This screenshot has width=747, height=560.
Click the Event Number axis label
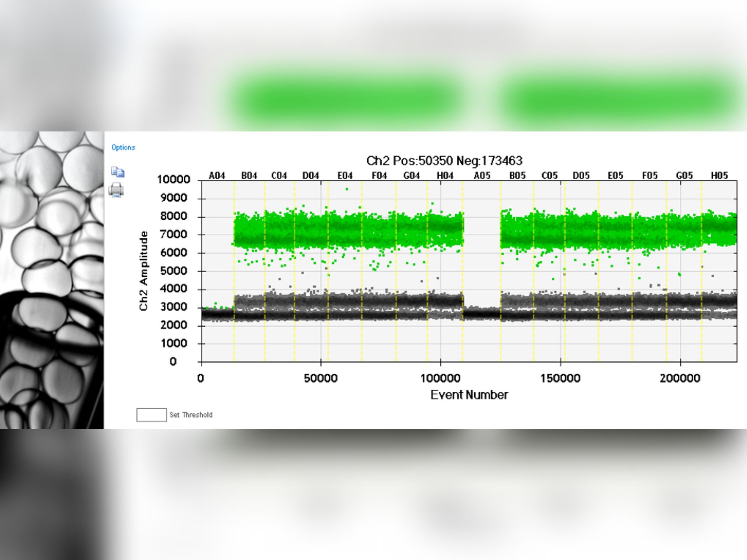(469, 395)
